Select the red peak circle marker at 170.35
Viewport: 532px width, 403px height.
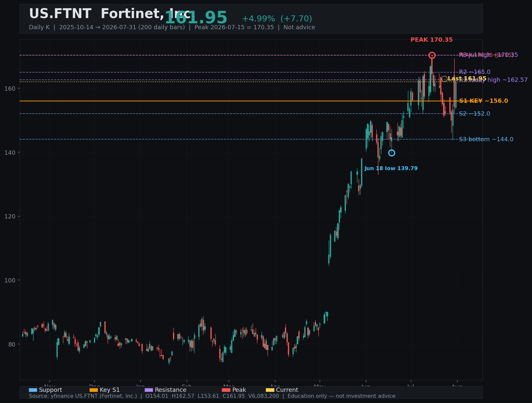click(x=432, y=55)
